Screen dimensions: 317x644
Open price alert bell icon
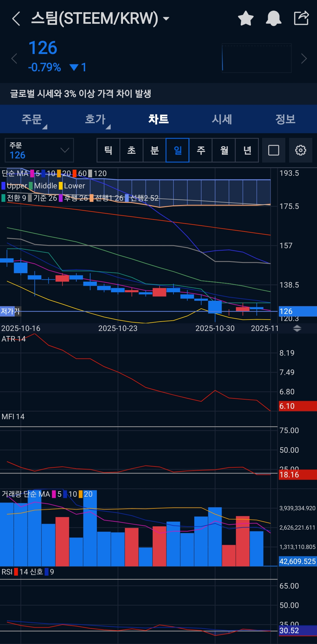coord(274,18)
